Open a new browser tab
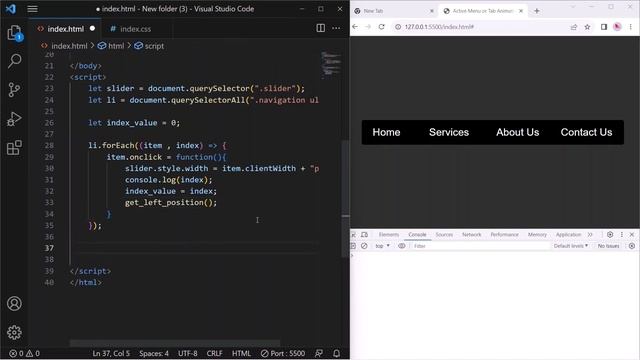The height and width of the screenshot is (360, 640). [537, 11]
